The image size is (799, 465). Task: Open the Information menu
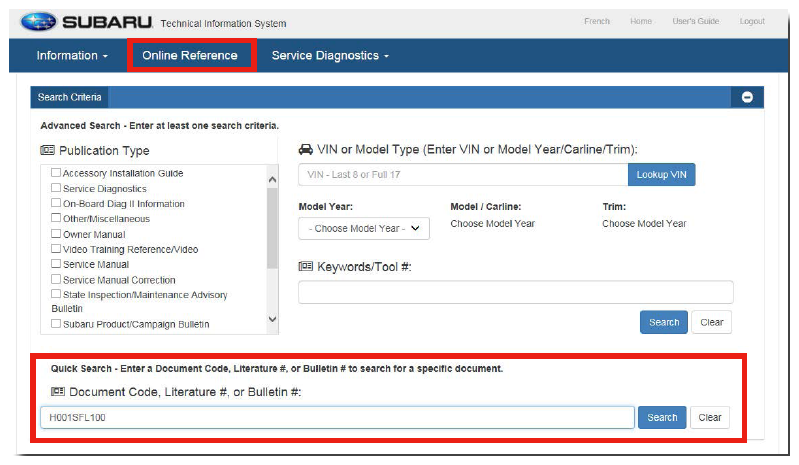[x=72, y=56]
